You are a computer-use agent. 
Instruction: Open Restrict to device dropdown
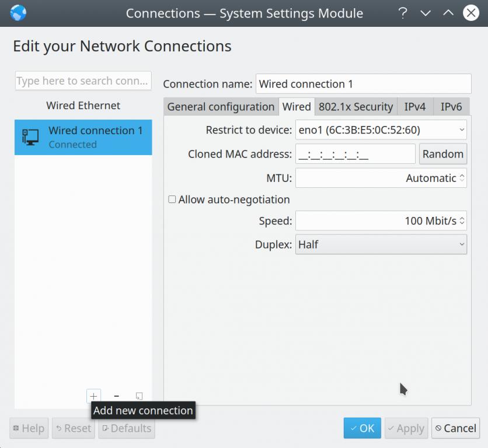pyautogui.click(x=381, y=129)
